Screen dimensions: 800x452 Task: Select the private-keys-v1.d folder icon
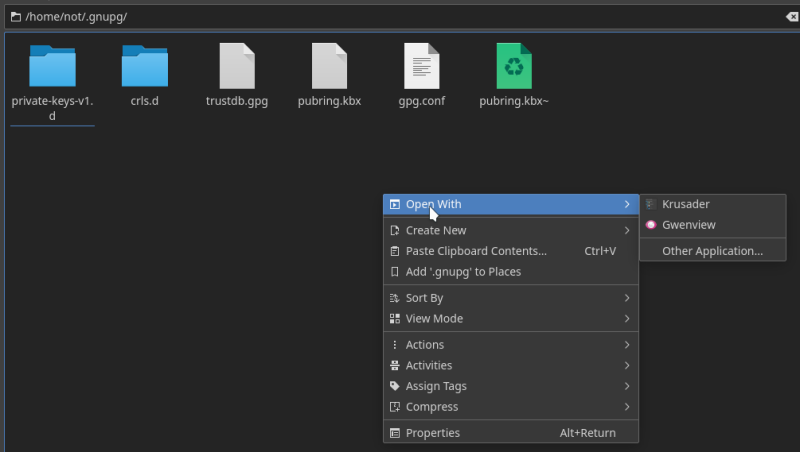tap(53, 66)
